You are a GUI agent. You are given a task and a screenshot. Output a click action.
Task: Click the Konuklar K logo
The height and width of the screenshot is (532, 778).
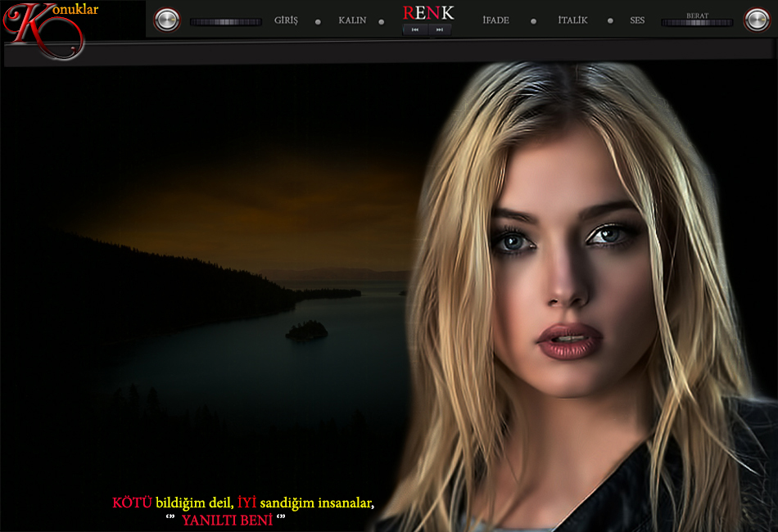[x=41, y=29]
